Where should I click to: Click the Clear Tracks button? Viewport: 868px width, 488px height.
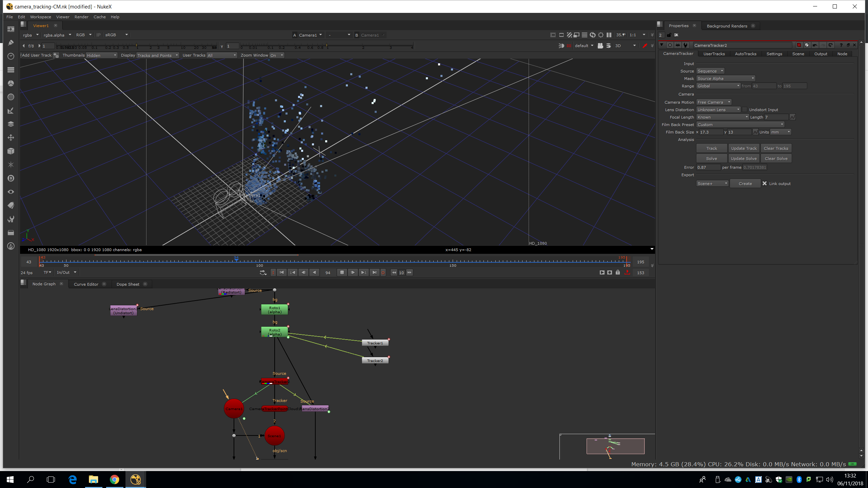[776, 148]
